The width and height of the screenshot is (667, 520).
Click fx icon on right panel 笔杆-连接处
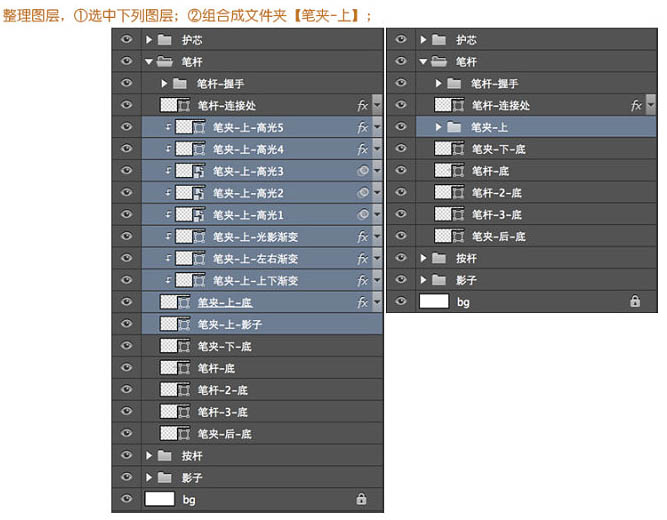click(x=636, y=105)
